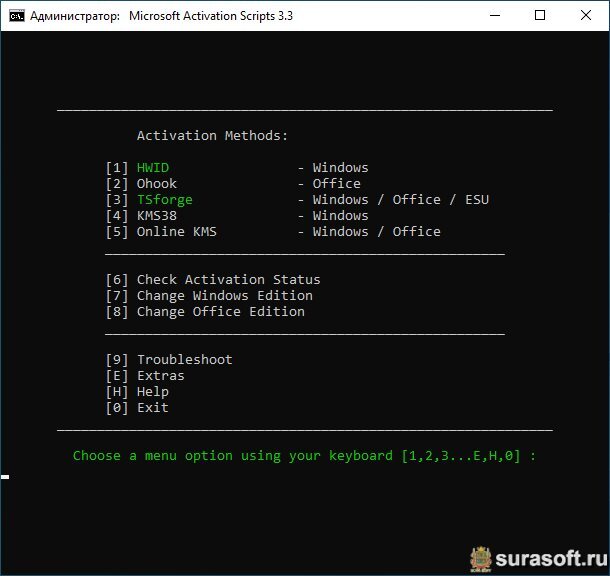610x576 pixels.
Task: Minimize the Microsoft Activation Scripts window
Action: [495, 16]
